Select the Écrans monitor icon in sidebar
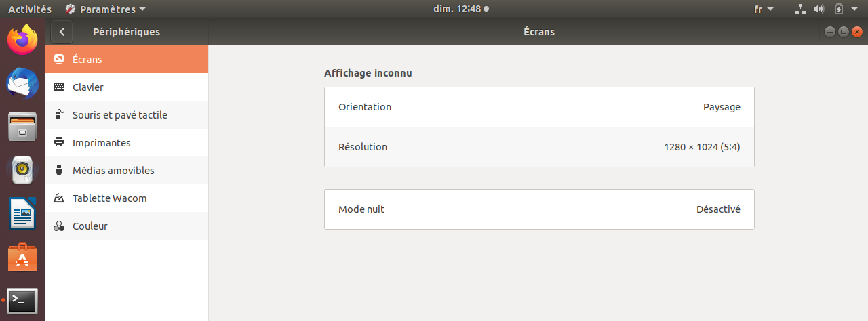The width and height of the screenshot is (868, 321). click(59, 60)
